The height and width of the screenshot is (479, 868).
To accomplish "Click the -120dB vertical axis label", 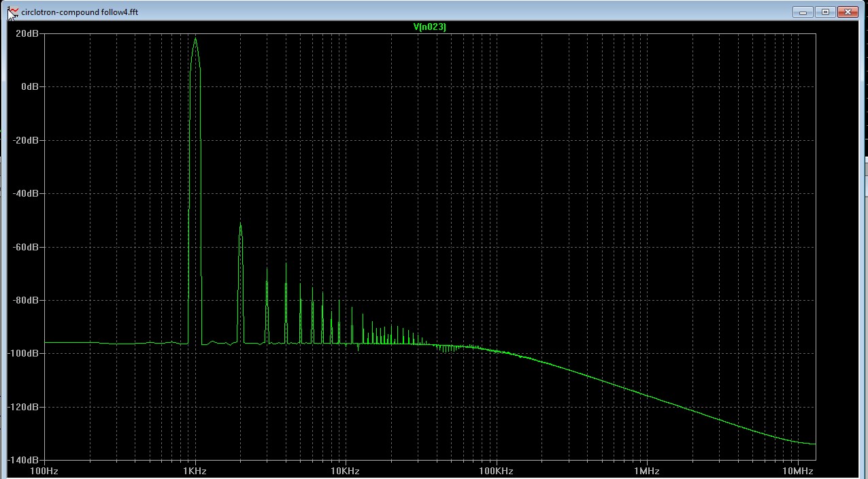I will (x=24, y=407).
